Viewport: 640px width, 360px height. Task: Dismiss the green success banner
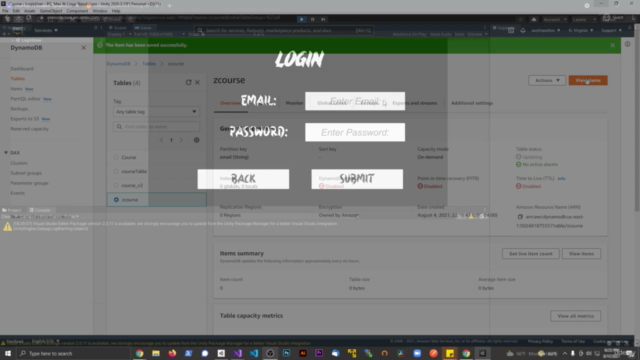[x=613, y=45]
